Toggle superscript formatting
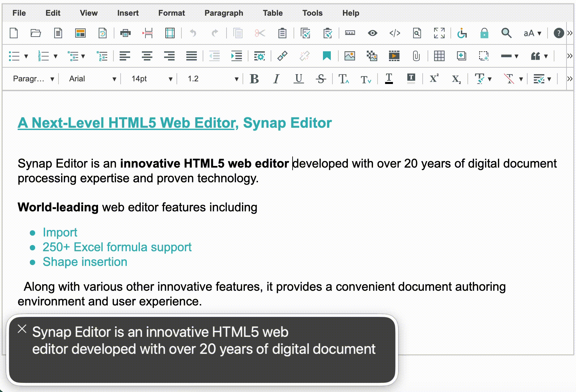Screen dimensions: 576x392 coord(434,79)
